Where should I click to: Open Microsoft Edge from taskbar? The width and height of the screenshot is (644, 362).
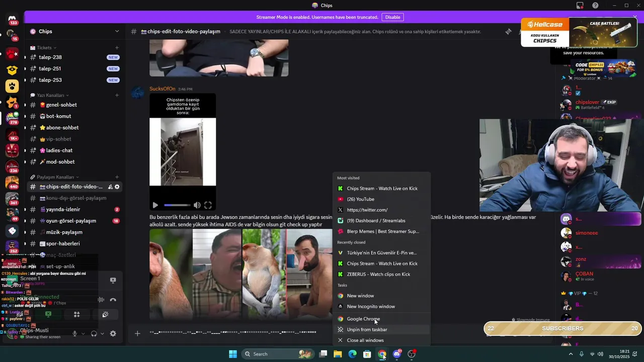tap(353, 354)
